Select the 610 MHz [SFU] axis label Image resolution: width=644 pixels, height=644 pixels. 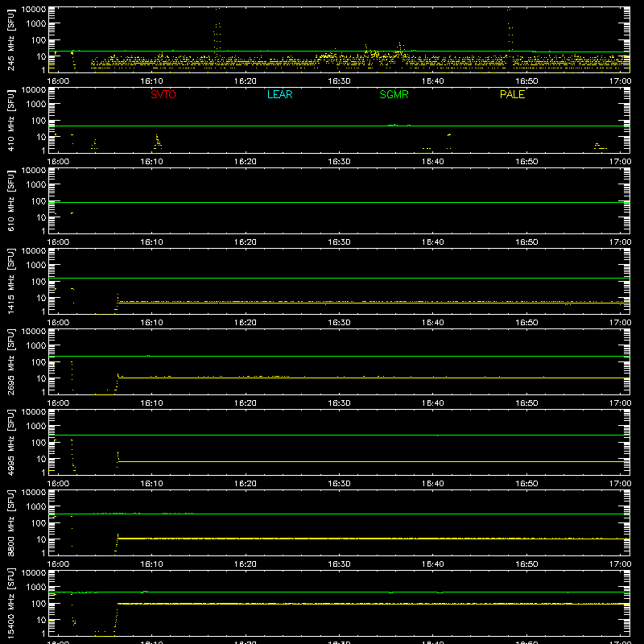(x=11, y=200)
